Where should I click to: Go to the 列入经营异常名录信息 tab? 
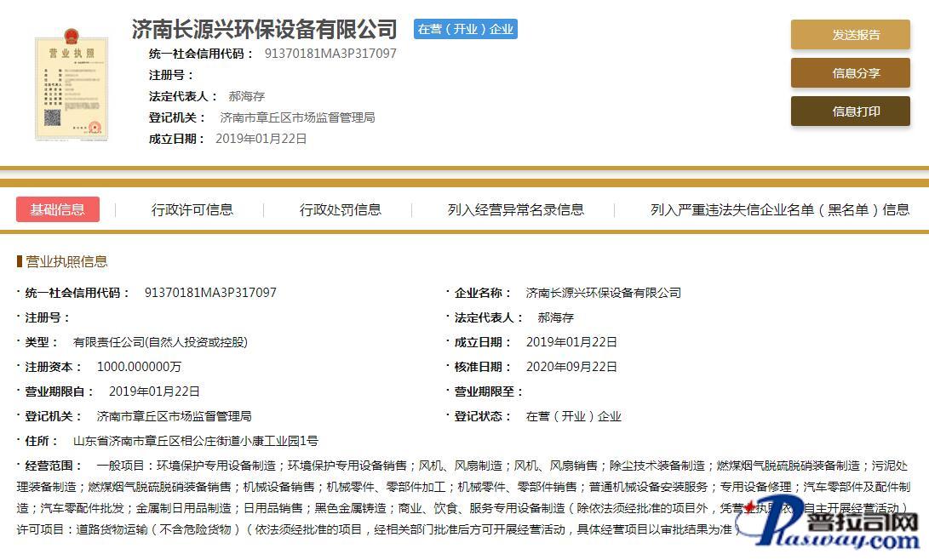pyautogui.click(x=516, y=209)
